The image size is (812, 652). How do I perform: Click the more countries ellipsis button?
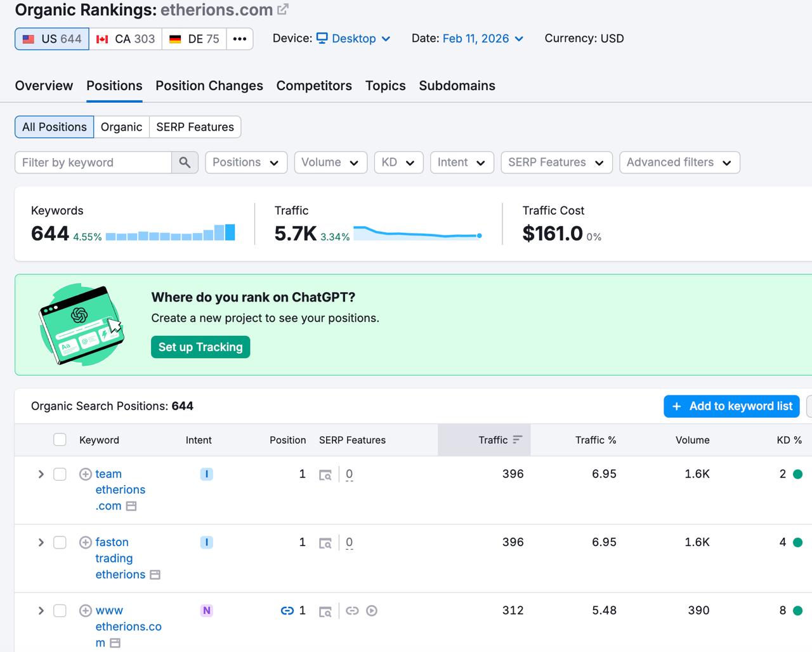point(239,39)
